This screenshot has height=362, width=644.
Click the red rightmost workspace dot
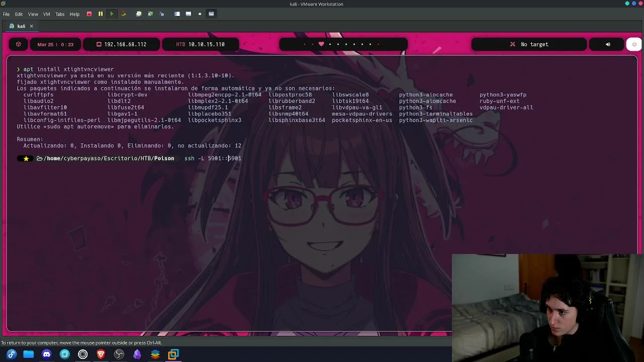378,44
